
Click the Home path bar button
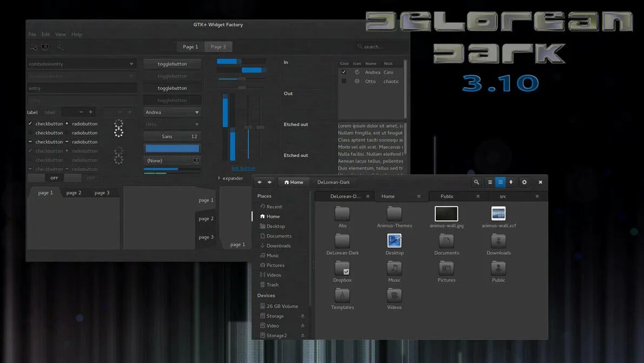(x=294, y=182)
